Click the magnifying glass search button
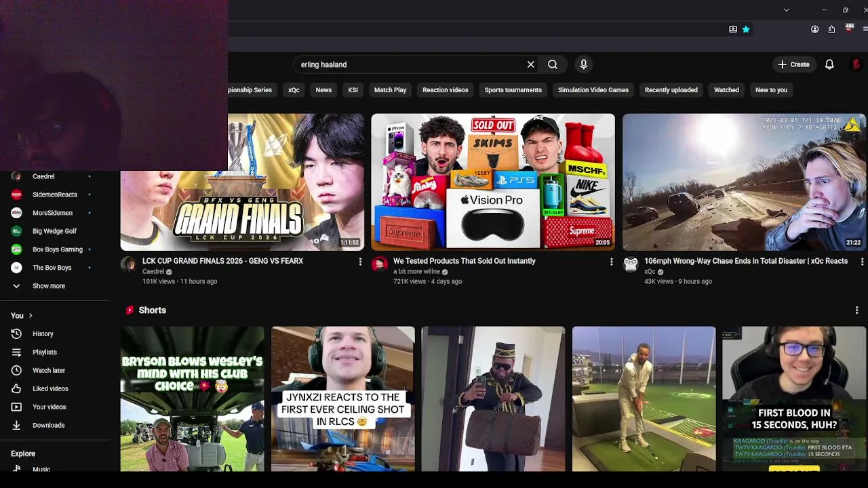This screenshot has width=868, height=488. (x=553, y=64)
